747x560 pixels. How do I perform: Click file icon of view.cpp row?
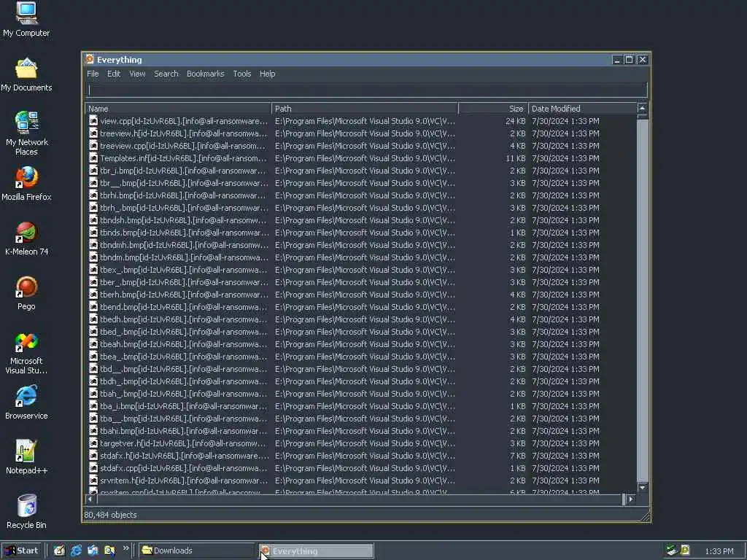[x=94, y=121]
